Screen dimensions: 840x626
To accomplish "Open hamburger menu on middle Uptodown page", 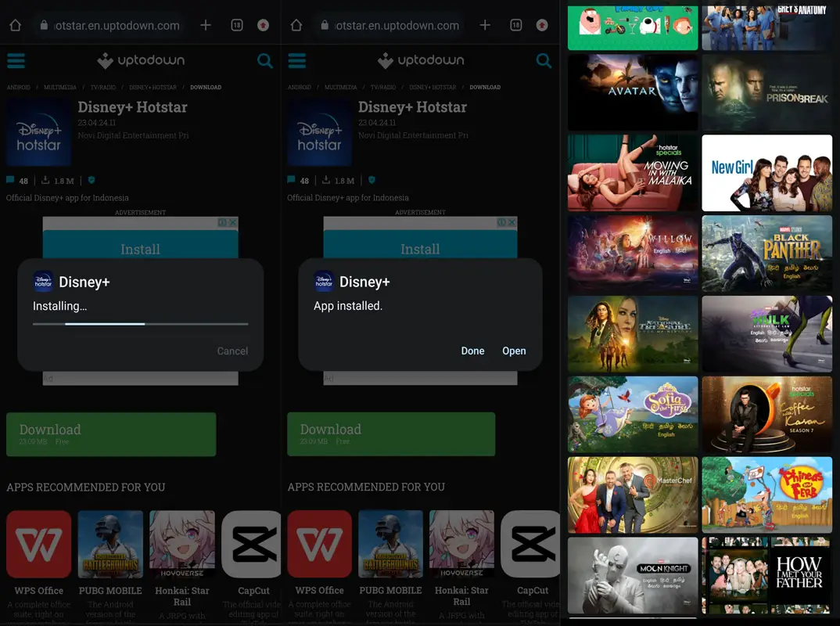I will tap(296, 60).
